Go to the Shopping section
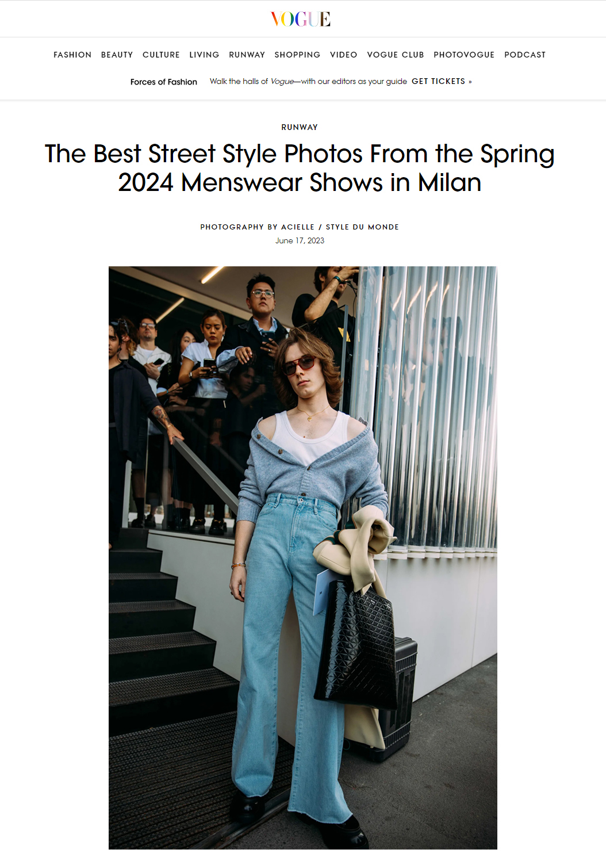Image resolution: width=606 pixels, height=868 pixels. (297, 55)
